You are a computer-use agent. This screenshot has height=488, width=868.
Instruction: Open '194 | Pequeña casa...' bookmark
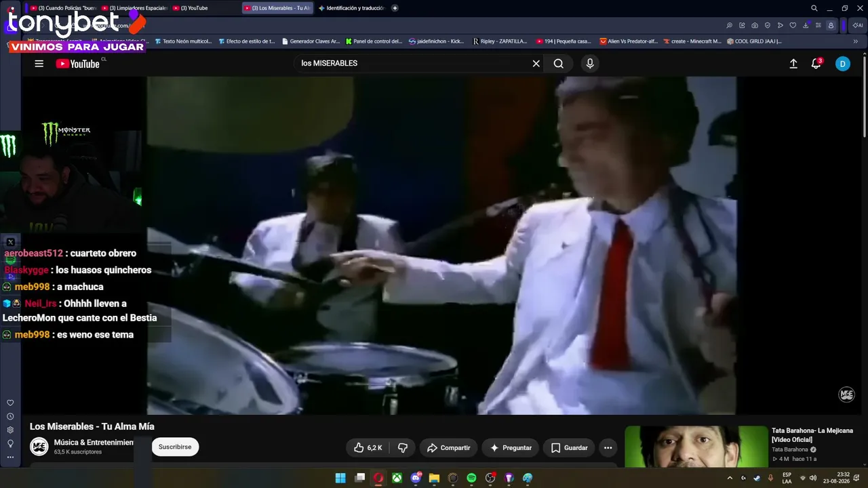(564, 41)
